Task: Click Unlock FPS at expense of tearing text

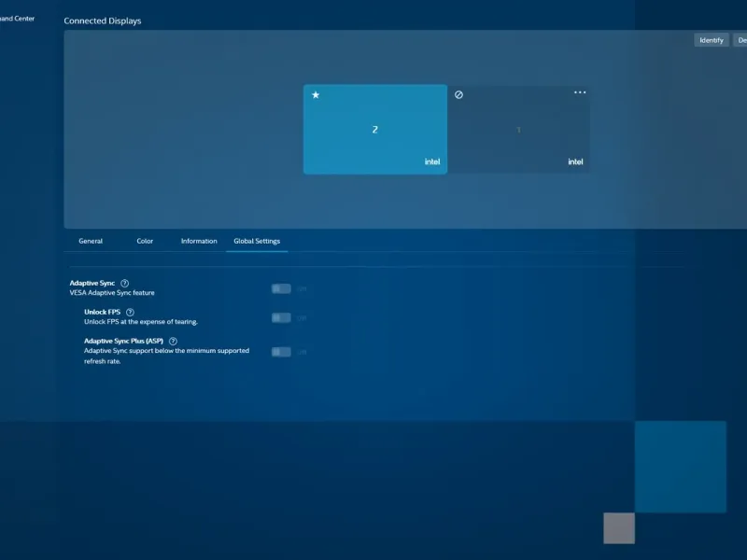Action: tap(141, 322)
